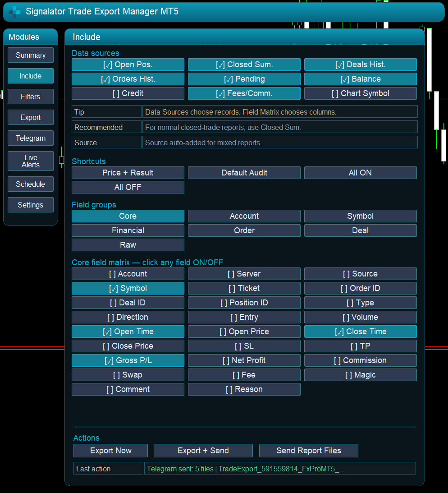Disable the Gross P/L field

pyautogui.click(x=128, y=361)
